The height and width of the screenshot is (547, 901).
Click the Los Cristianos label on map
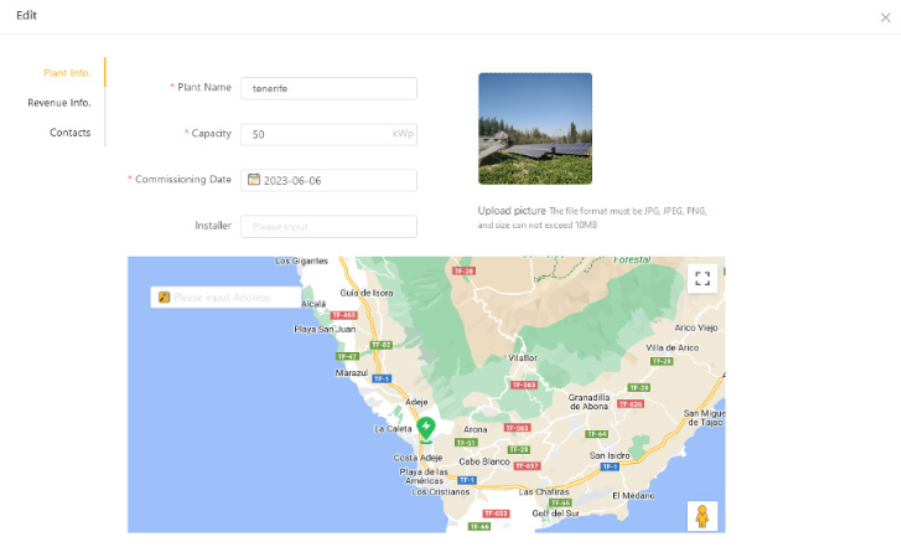[441, 492]
